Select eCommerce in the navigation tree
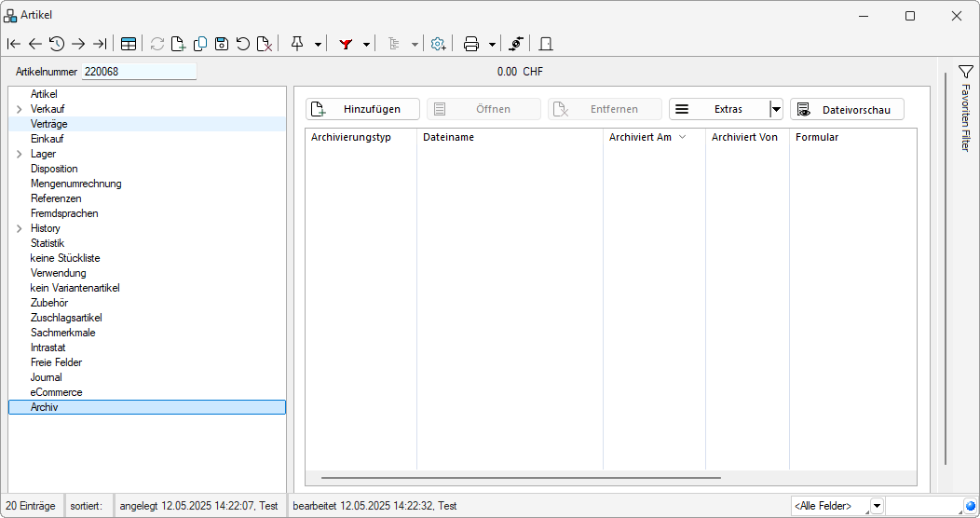Viewport: 980px width, 518px height. tap(56, 392)
